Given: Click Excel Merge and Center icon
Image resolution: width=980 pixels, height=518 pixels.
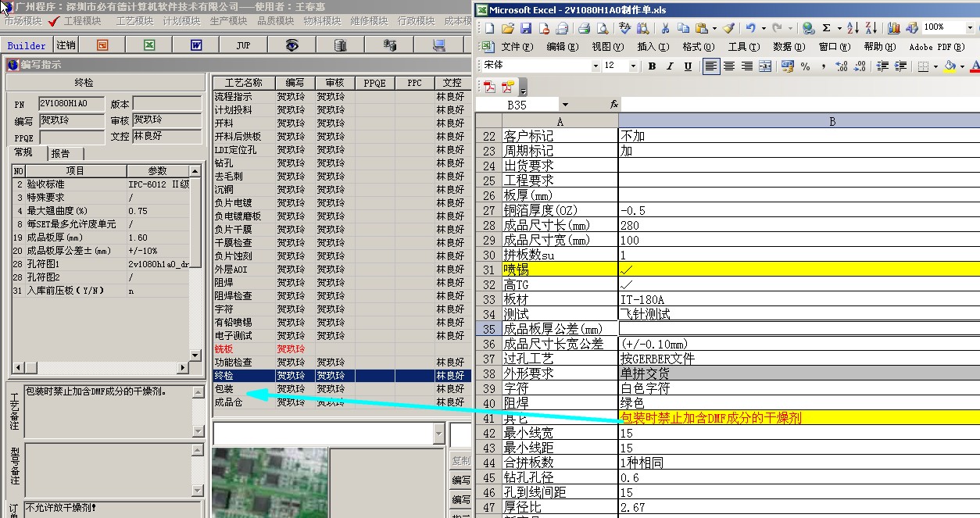Looking at the screenshot, I should point(765,66).
